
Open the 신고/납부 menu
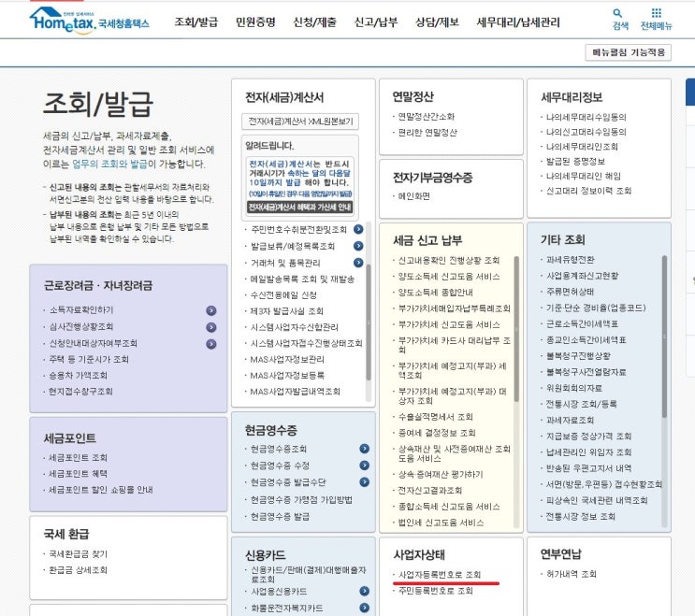click(x=376, y=22)
